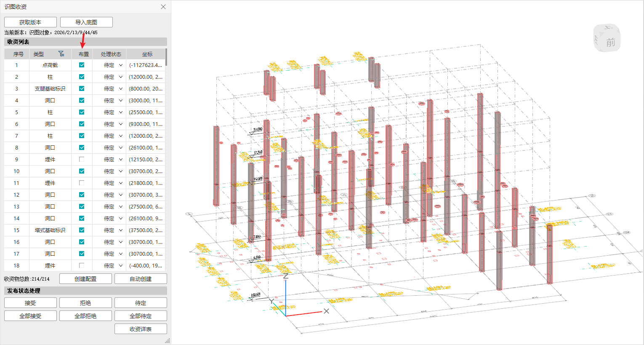
Task: Expand the status dropdown for row 6 洞口
Action: click(x=120, y=124)
